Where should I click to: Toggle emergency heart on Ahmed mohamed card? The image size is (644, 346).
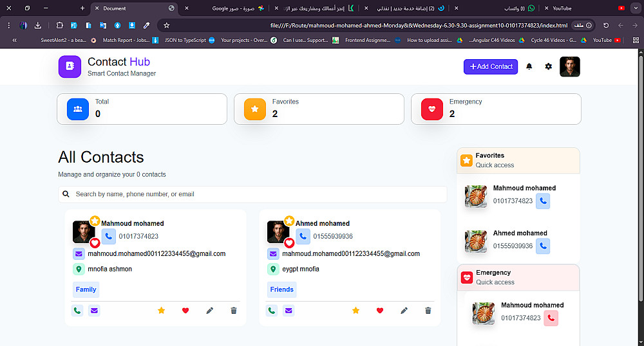coord(379,311)
